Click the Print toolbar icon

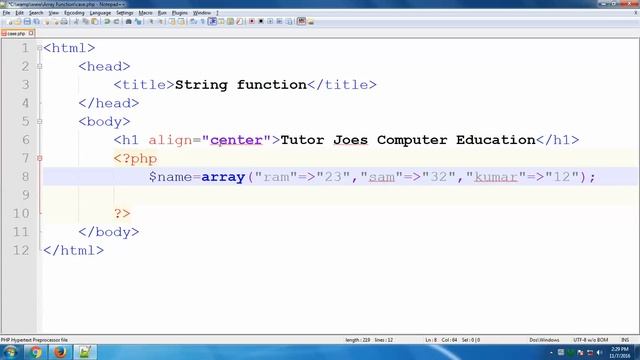click(64, 22)
